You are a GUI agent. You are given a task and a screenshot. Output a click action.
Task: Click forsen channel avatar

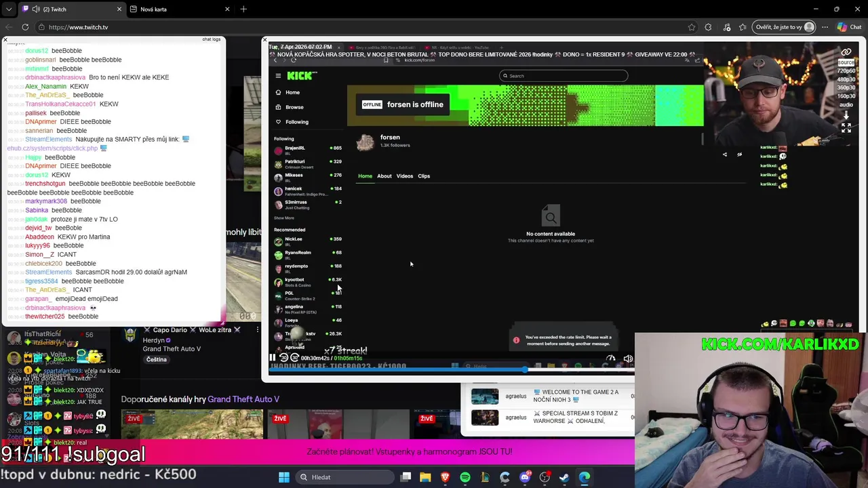pos(366,142)
